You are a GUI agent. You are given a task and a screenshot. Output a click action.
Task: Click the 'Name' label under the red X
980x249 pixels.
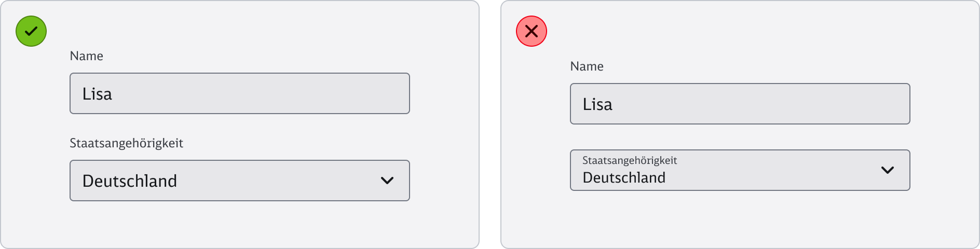coord(587,66)
